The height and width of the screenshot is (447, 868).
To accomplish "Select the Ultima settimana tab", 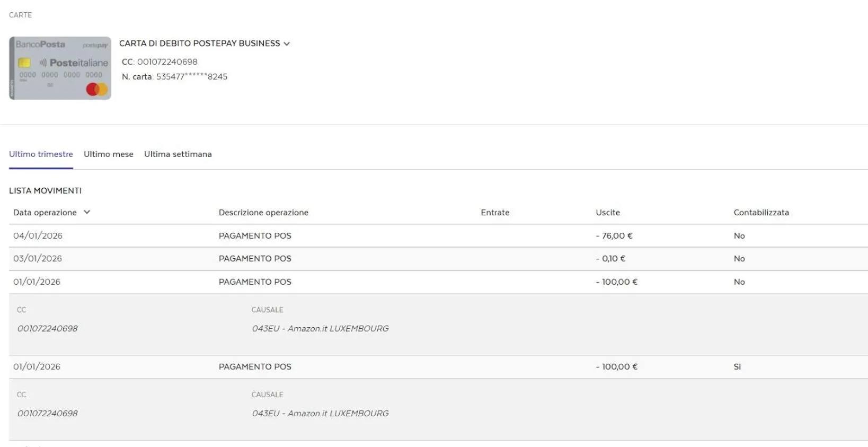I will (178, 154).
